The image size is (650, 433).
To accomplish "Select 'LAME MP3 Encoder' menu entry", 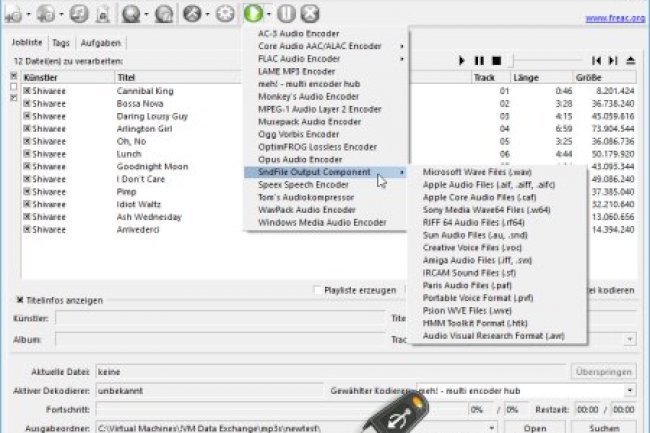I will pos(296,71).
